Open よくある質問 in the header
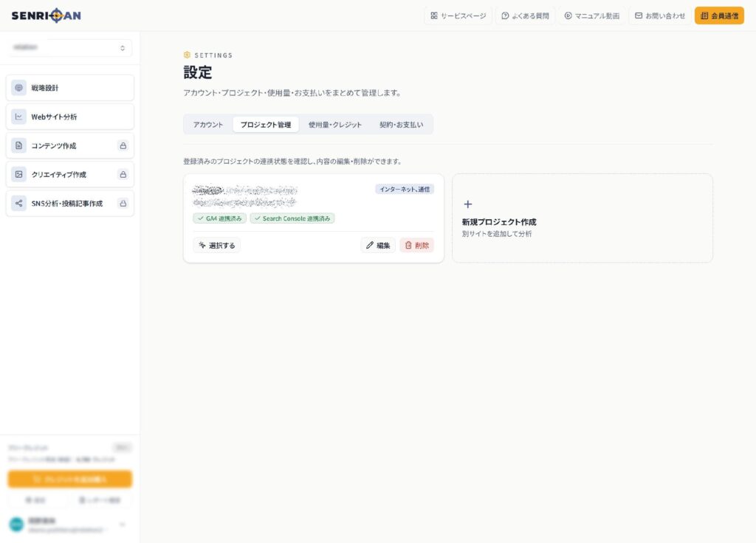 pos(526,15)
